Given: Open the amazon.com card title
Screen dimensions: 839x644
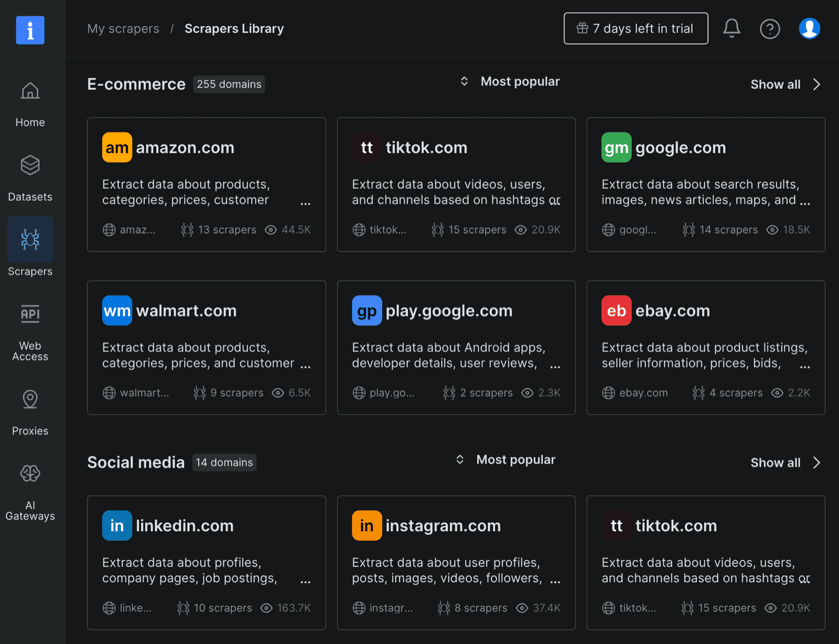Looking at the screenshot, I should pyautogui.click(x=185, y=148).
